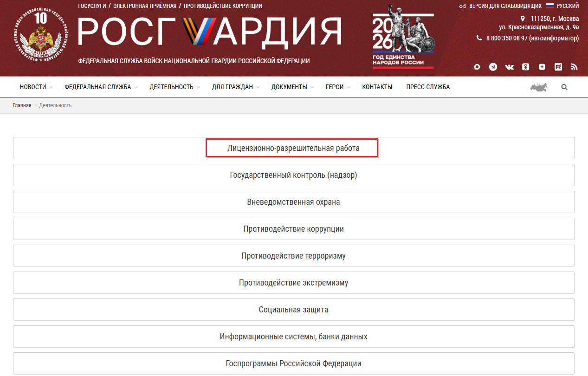
Task: Click the search magnifier icon
Action: pos(564,87)
